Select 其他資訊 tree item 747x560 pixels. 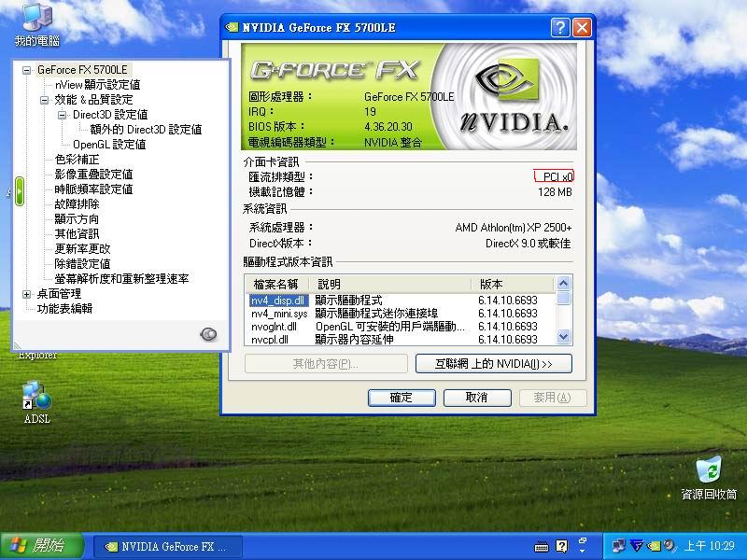pos(77,234)
